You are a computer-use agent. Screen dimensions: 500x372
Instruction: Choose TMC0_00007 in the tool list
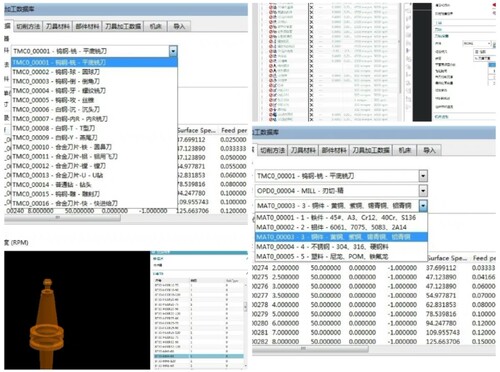click(x=94, y=119)
